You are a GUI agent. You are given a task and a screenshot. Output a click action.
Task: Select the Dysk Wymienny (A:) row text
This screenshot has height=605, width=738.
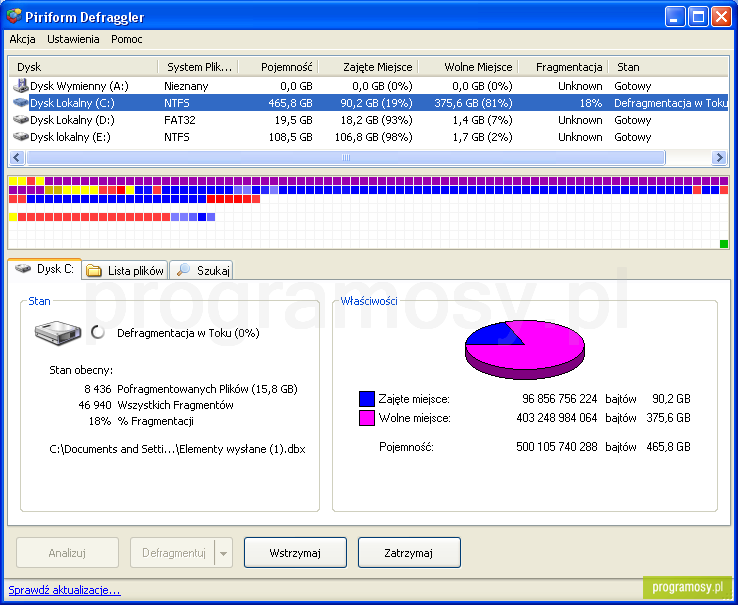[79, 86]
